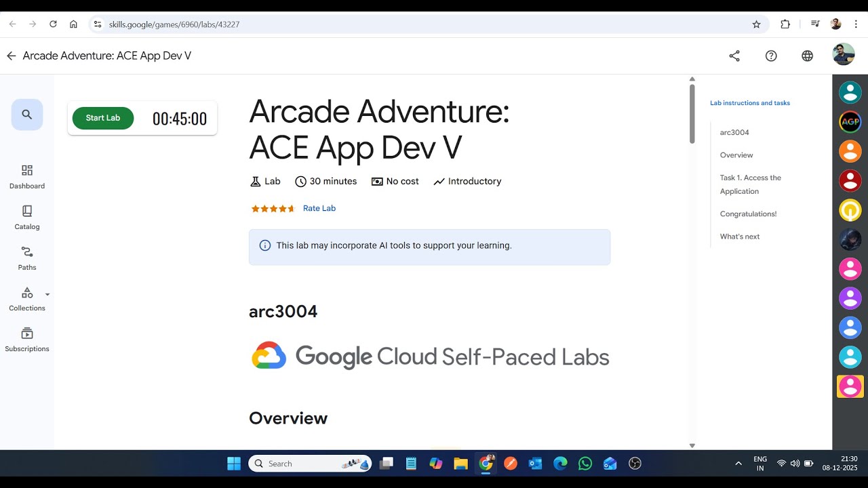Open the Subscriptions section

[27, 340]
